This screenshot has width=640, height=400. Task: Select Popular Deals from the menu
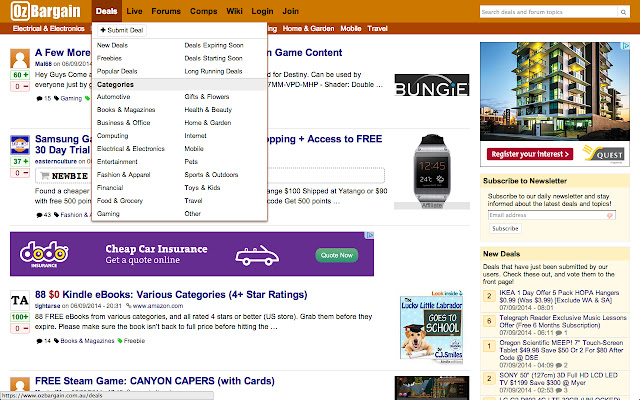117,71
